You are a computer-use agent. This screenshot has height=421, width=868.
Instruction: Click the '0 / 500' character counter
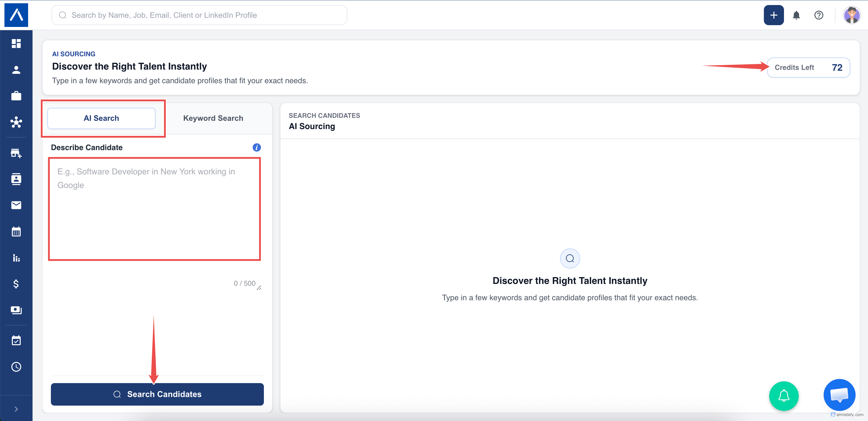pyautogui.click(x=245, y=283)
